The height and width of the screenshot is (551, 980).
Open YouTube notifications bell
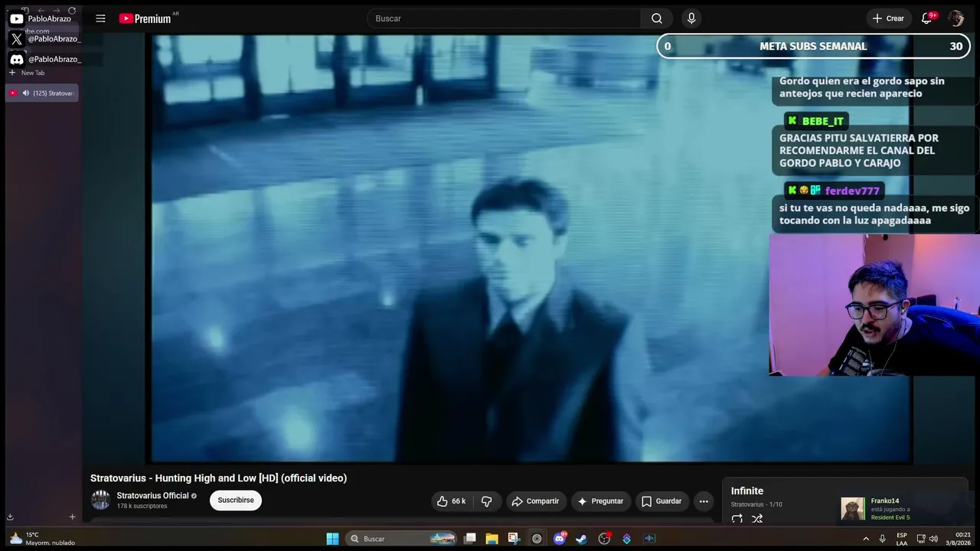927,18
